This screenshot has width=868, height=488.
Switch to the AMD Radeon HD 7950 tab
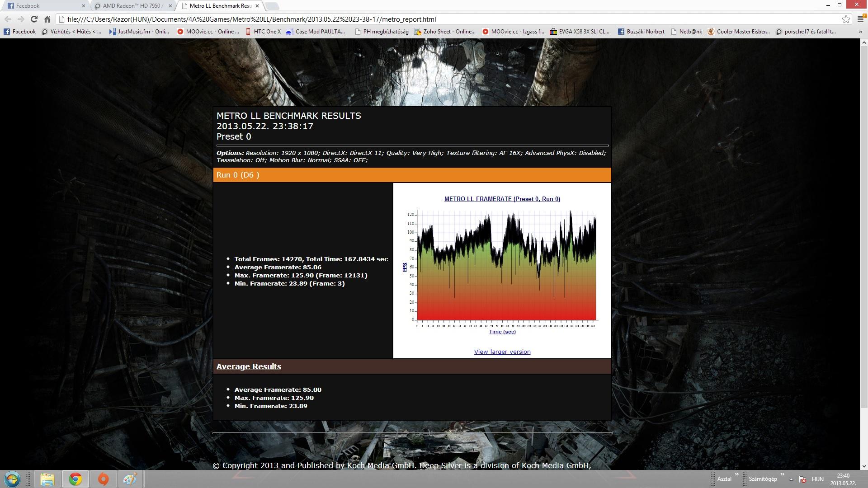tap(132, 6)
